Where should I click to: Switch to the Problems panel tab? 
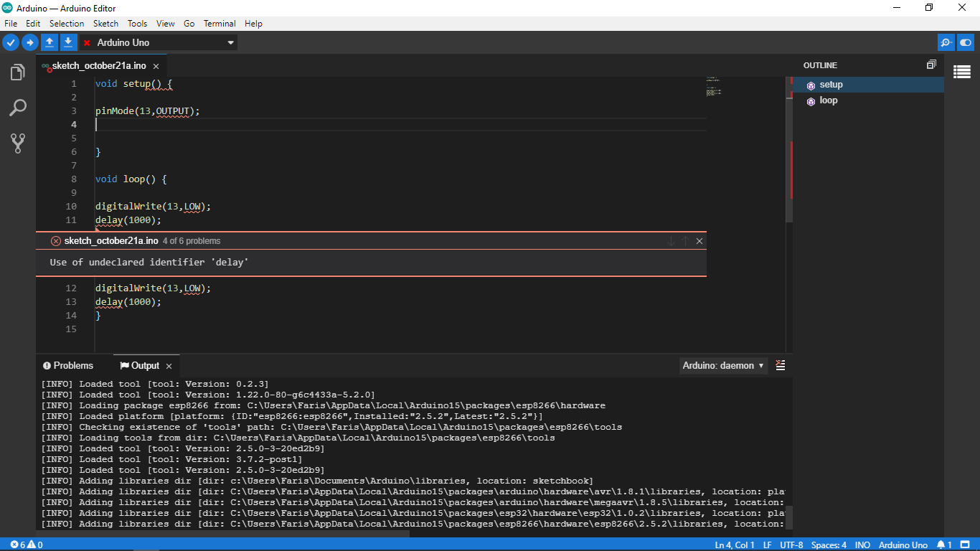[68, 366]
